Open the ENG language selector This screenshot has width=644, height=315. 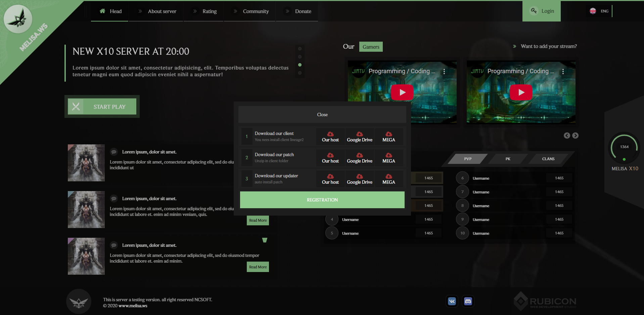point(600,11)
